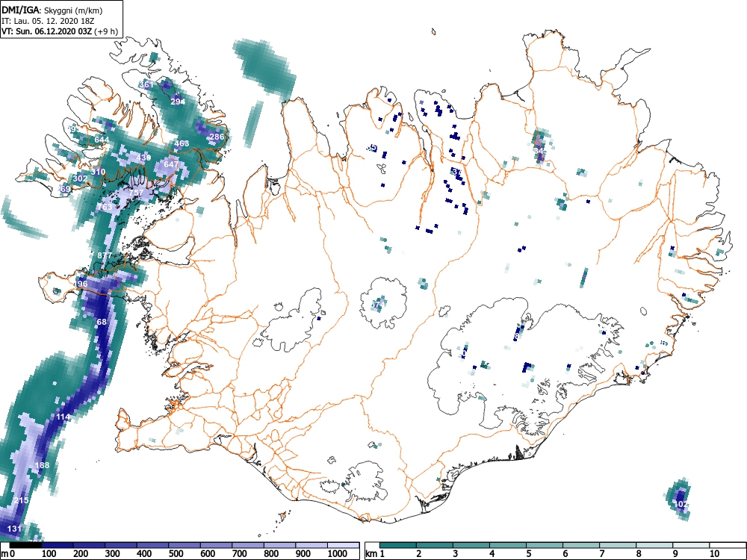Click the black 0–100 m legend swatch
Viewport: 747px width, 560px height.
(x=25, y=545)
